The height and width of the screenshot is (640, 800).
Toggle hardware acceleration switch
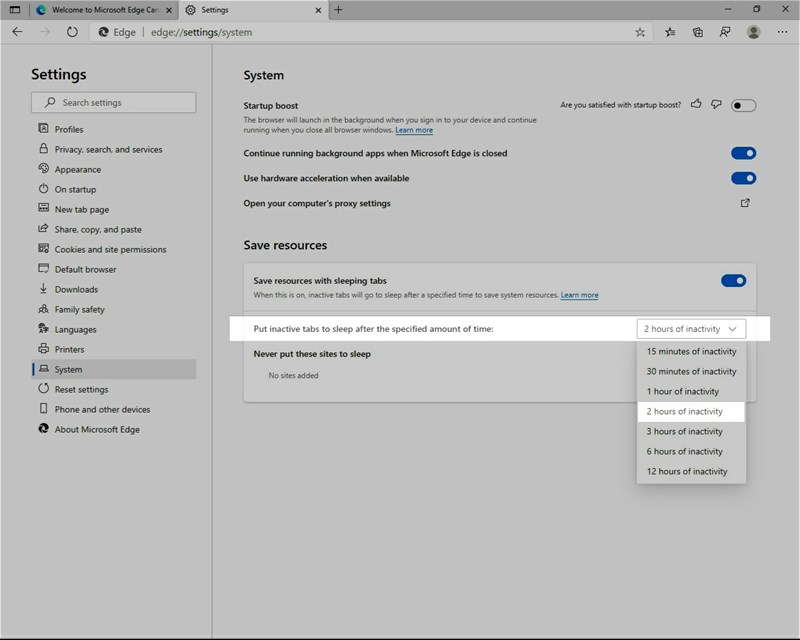(743, 178)
